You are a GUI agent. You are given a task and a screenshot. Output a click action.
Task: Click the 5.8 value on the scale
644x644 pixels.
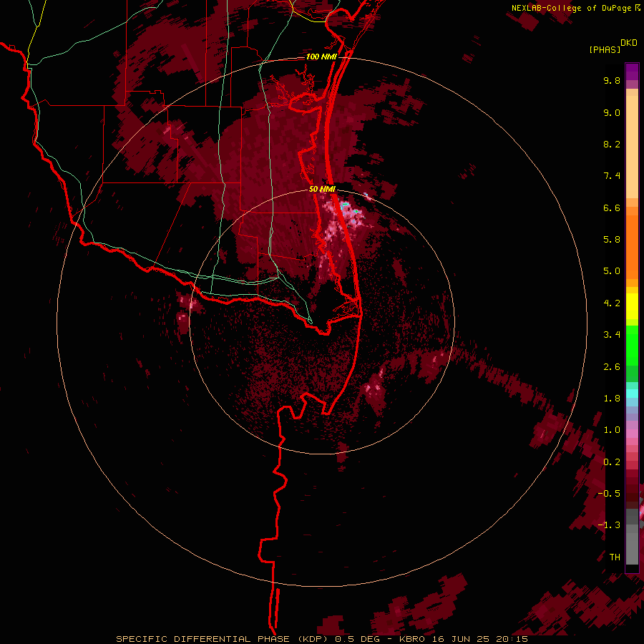612,240
